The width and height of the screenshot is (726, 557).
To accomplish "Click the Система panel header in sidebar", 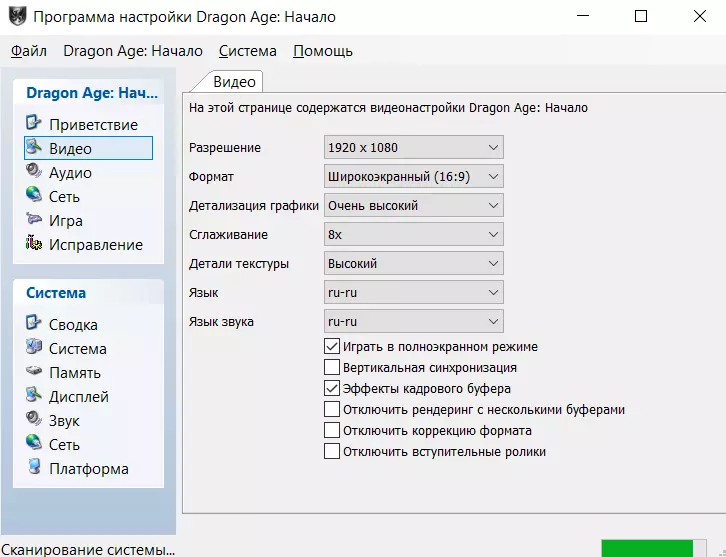I will (88, 293).
